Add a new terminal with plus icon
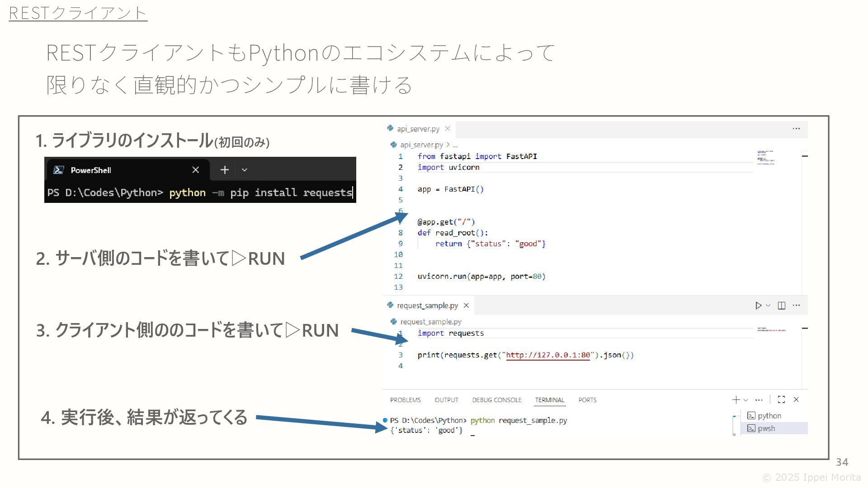 coord(736,400)
